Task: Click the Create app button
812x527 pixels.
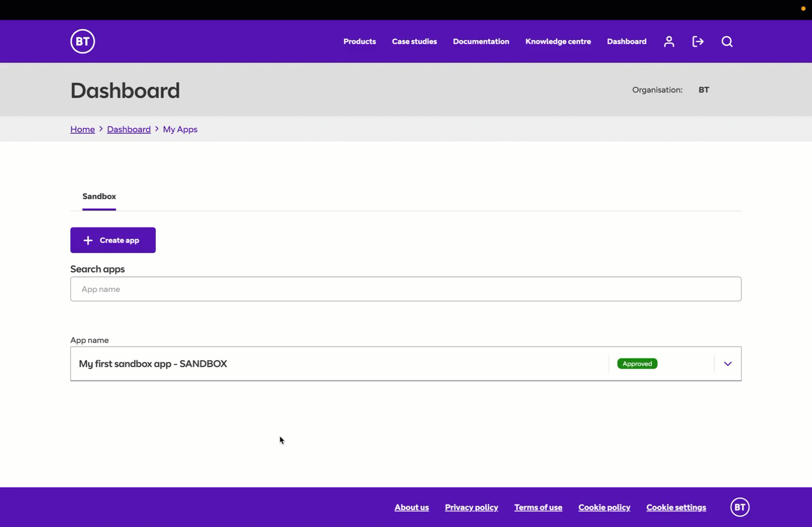Action: [x=113, y=240]
